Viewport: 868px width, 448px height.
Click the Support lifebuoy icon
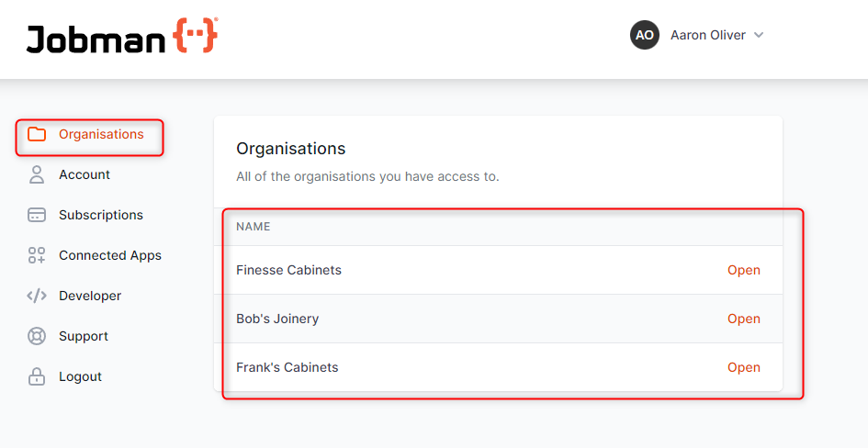coord(37,336)
